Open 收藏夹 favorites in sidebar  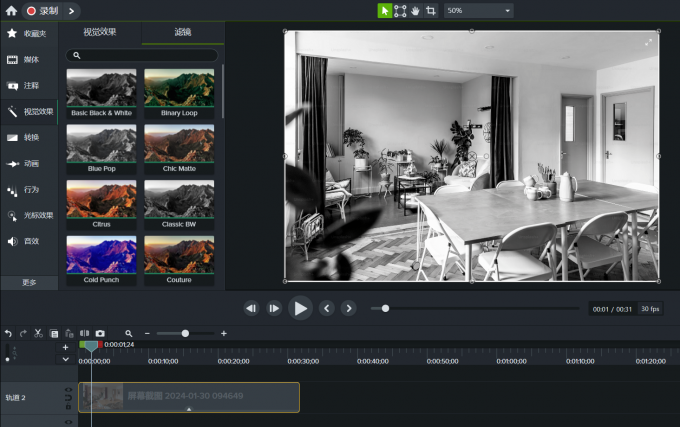tap(29, 33)
